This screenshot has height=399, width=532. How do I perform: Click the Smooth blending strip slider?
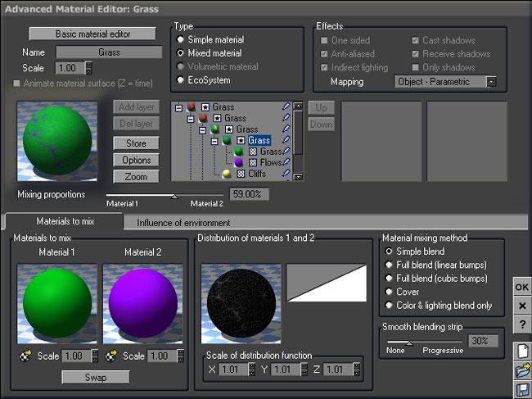(x=409, y=342)
